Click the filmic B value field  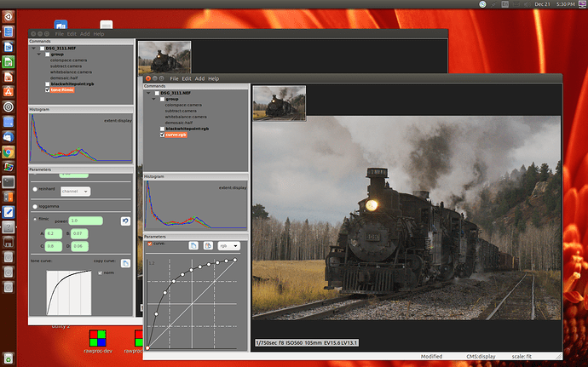(79, 233)
